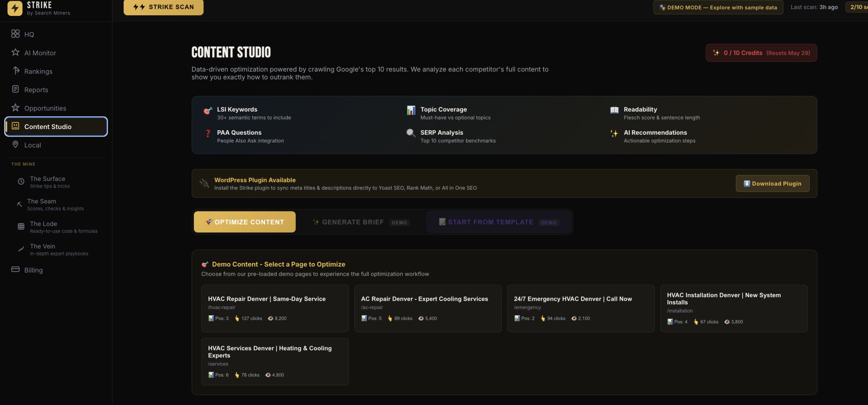This screenshot has width=868, height=405.
Task: Click the Download Plugin button
Action: point(772,183)
